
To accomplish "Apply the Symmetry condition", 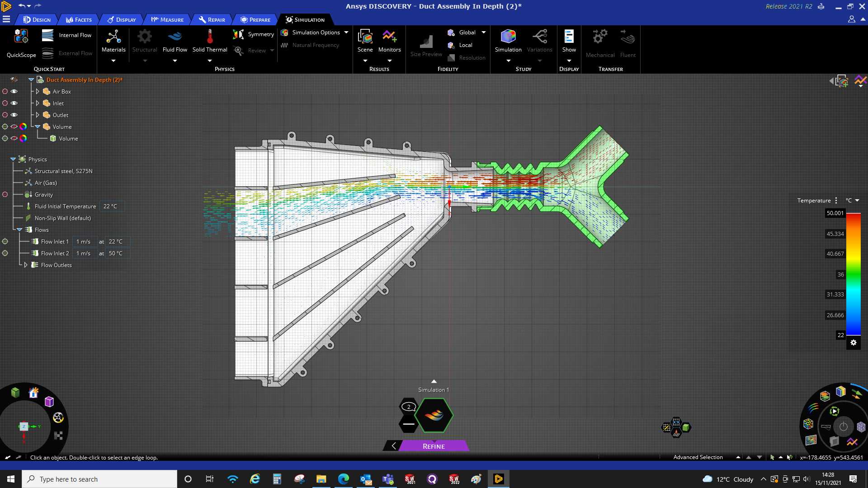I will pyautogui.click(x=253, y=34).
